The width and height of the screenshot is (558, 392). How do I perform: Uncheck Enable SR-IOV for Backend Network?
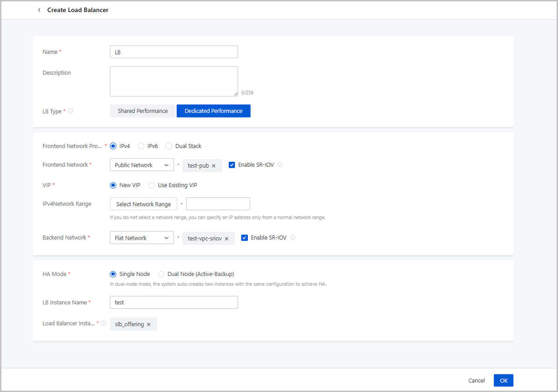tap(245, 238)
